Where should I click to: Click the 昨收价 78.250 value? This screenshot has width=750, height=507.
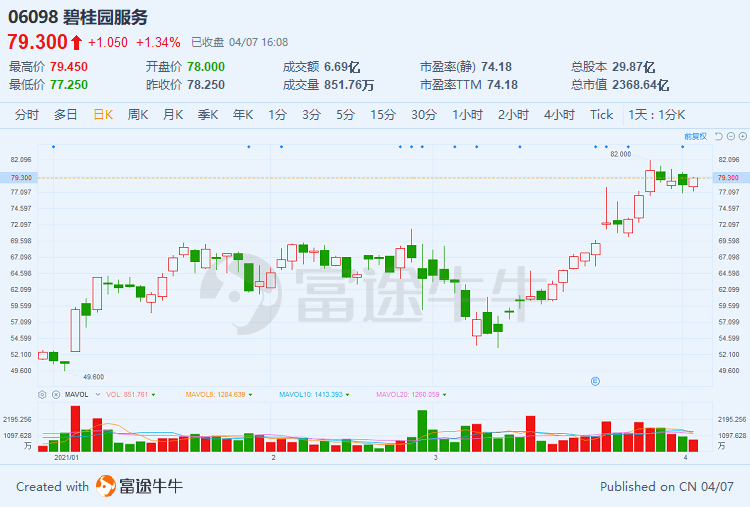tap(206, 85)
